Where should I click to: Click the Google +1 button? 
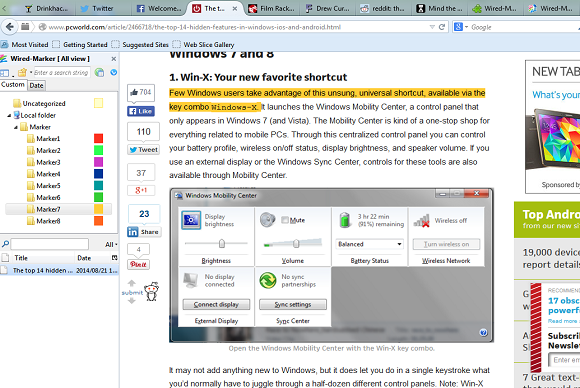click(141, 190)
